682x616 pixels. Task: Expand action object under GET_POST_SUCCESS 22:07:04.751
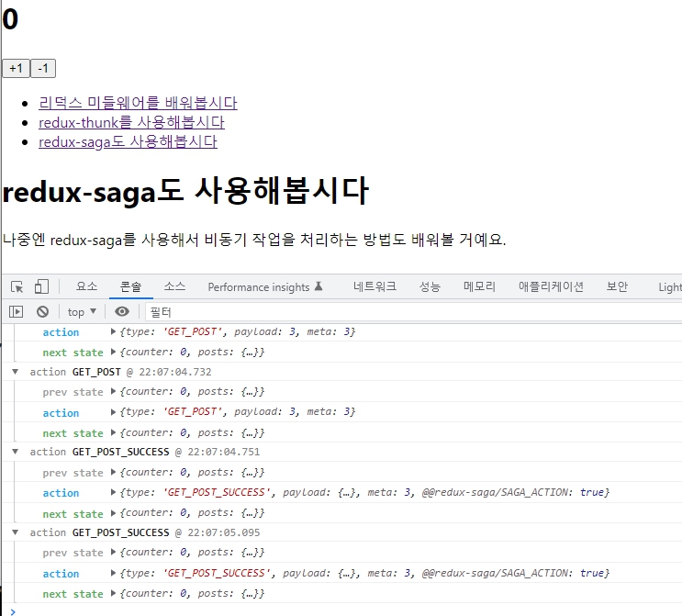pyautogui.click(x=113, y=492)
